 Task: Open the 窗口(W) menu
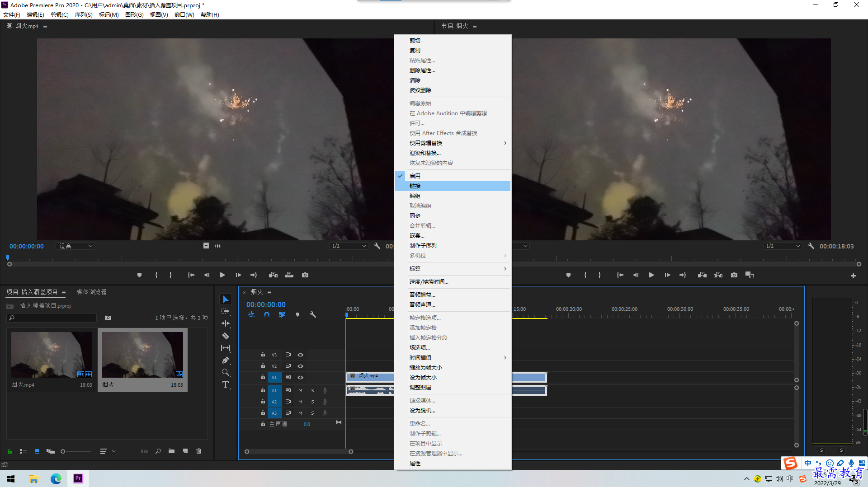[184, 15]
